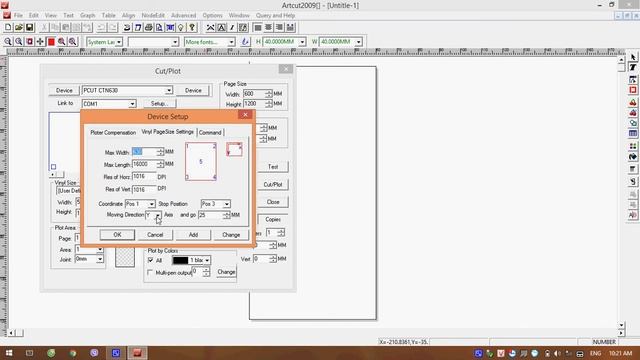Viewport: 640px width, 360px height.
Task: Open the Query and Help menu
Action: pyautogui.click(x=276, y=16)
